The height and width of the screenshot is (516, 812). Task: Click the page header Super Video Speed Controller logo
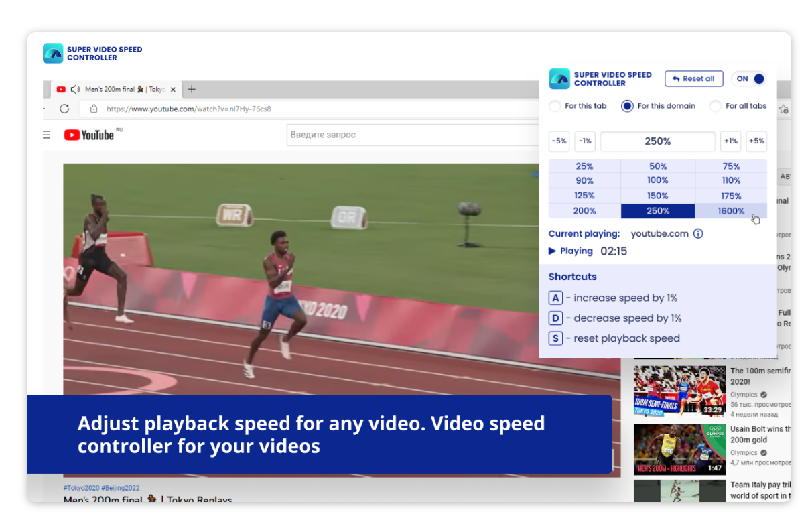[x=53, y=54]
